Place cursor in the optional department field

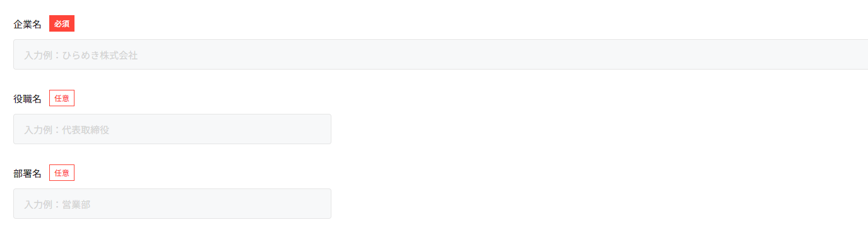pos(172,204)
